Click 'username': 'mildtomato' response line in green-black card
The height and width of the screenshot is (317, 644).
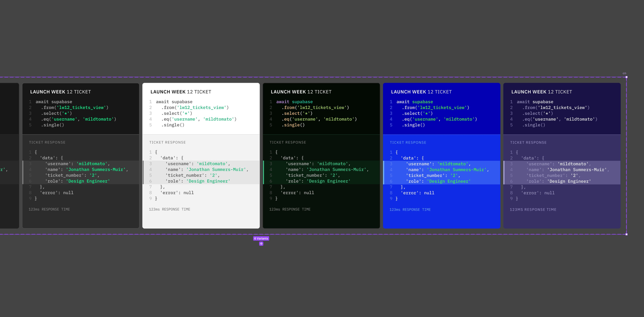click(x=318, y=164)
